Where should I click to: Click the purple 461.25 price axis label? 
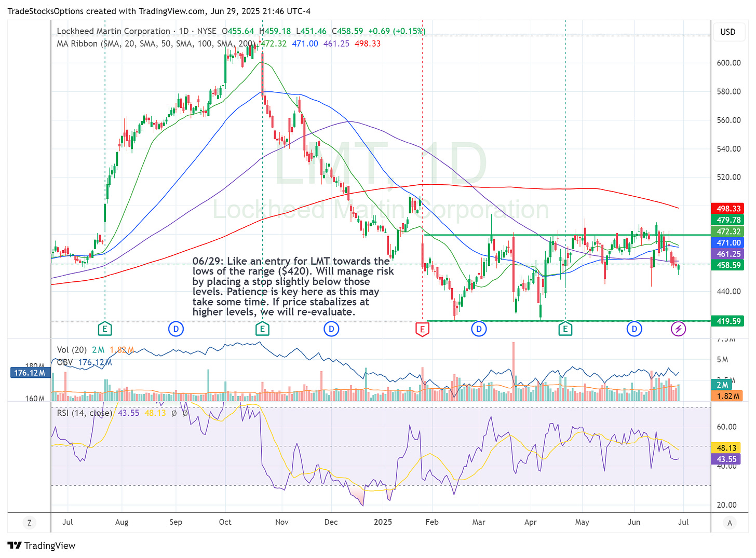728,254
